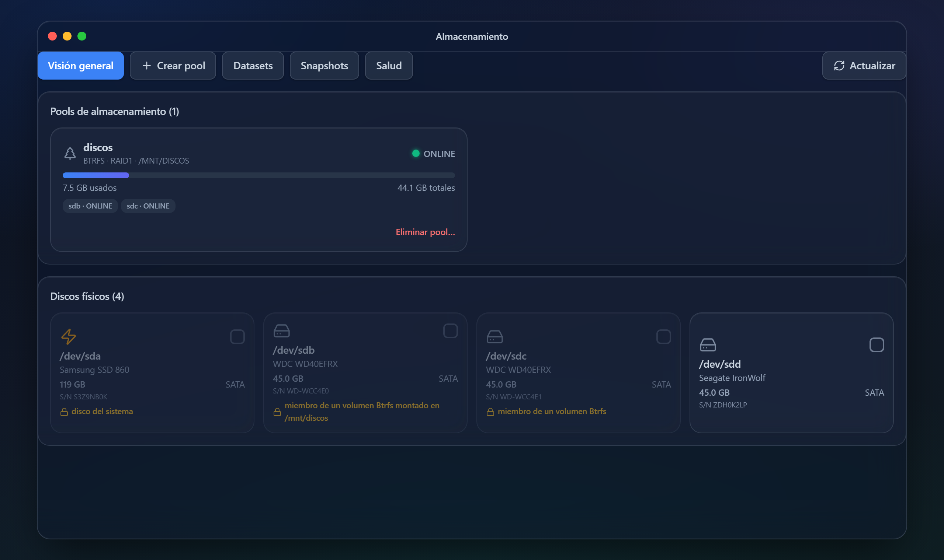Click the lock icon next to disco del sistema
The width and height of the screenshot is (944, 560).
pyautogui.click(x=64, y=412)
